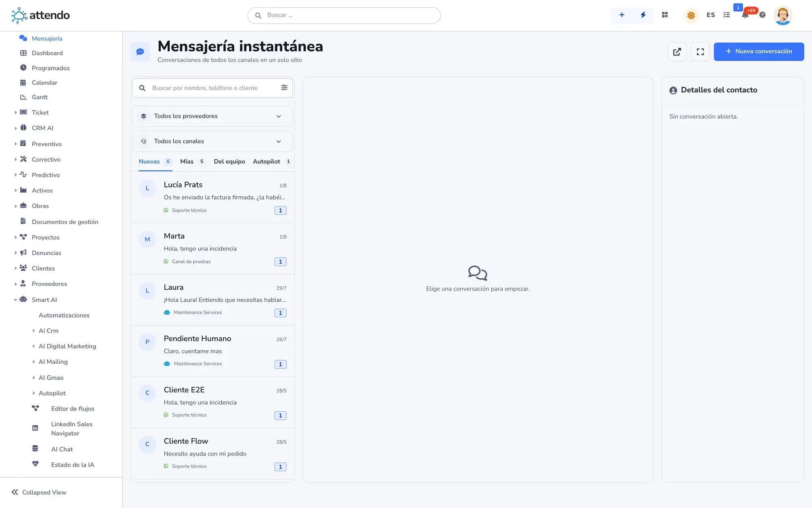Focus the Buscar por nombre search field

[x=213, y=88]
